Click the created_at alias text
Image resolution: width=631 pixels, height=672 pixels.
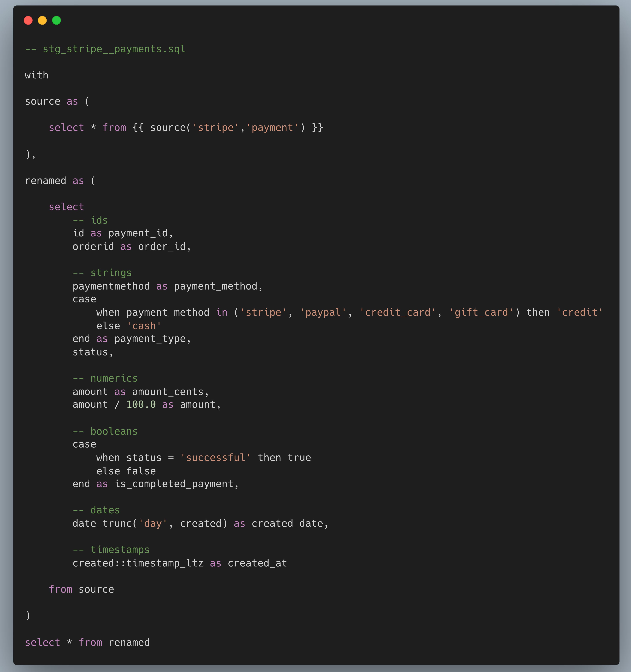(257, 563)
